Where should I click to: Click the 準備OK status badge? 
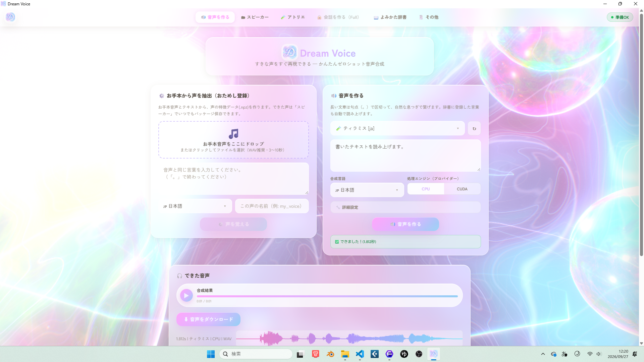pyautogui.click(x=620, y=17)
